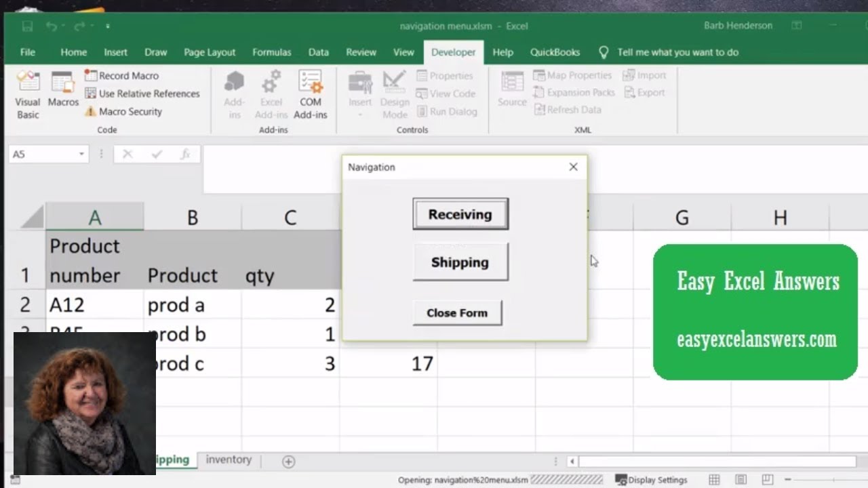
Task: Switch to Normal view in status bar
Action: [714, 480]
